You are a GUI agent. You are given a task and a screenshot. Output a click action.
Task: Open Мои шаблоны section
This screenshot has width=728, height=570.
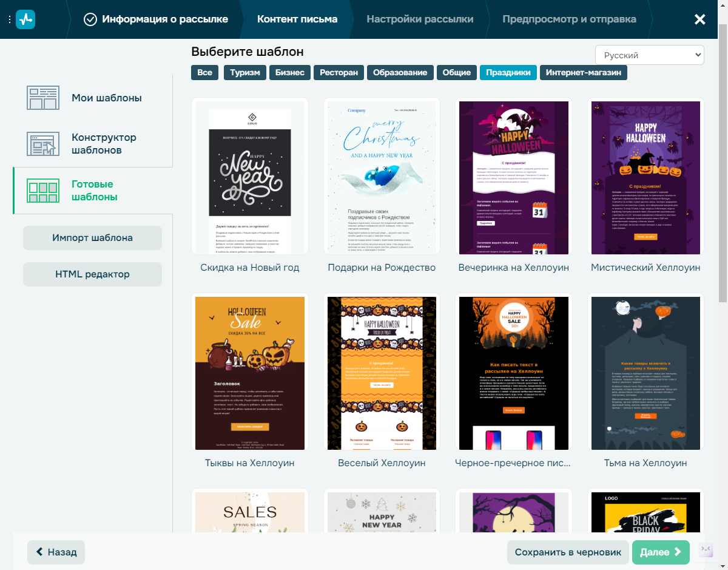93,98
